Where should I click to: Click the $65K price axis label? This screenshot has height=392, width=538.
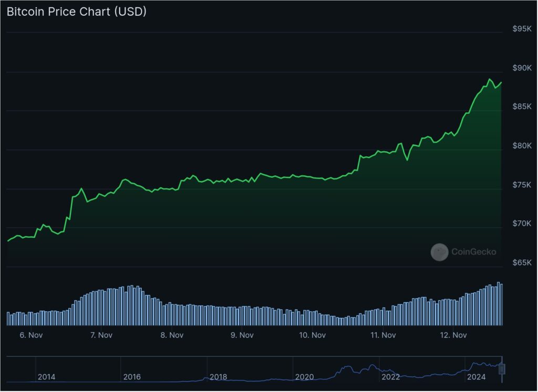point(522,263)
